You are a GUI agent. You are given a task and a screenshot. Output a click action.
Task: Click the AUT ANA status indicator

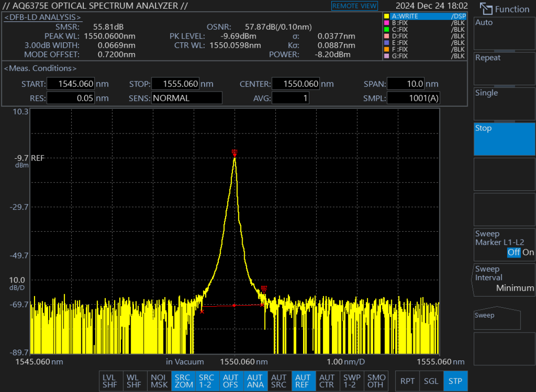pyautogui.click(x=255, y=381)
